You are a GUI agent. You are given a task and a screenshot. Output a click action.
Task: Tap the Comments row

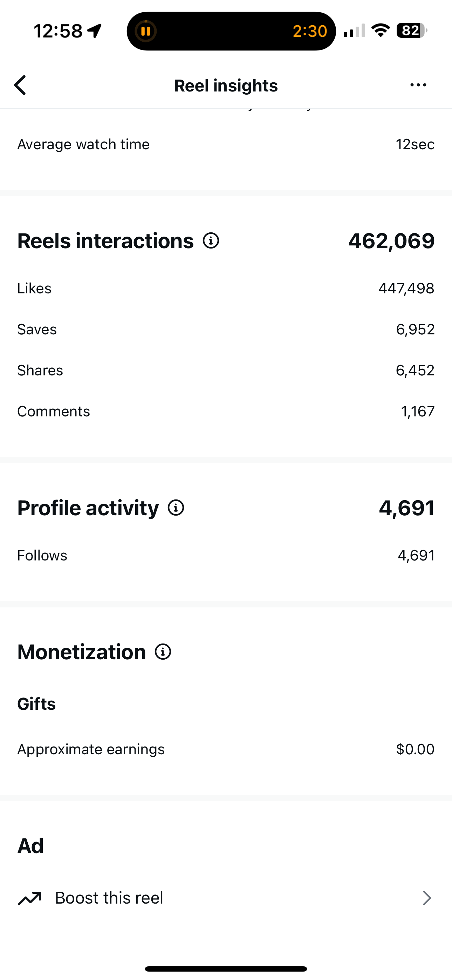(226, 411)
